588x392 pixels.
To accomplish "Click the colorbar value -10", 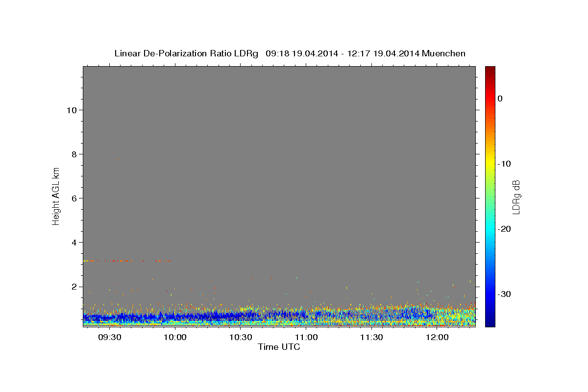I will [x=505, y=164].
